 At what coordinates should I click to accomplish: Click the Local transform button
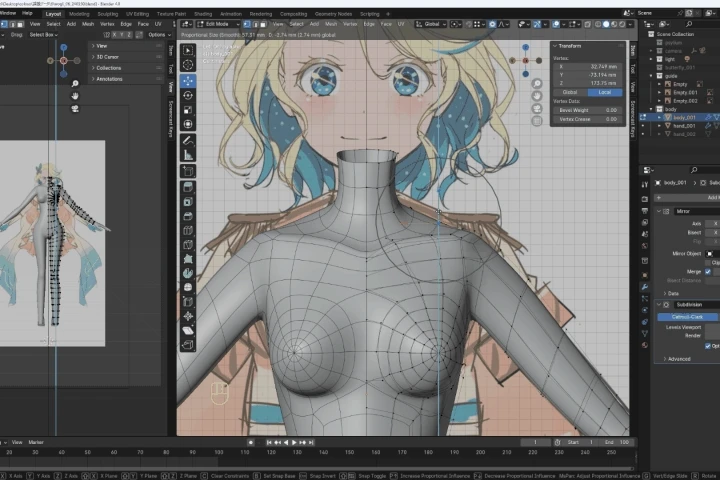(605, 92)
